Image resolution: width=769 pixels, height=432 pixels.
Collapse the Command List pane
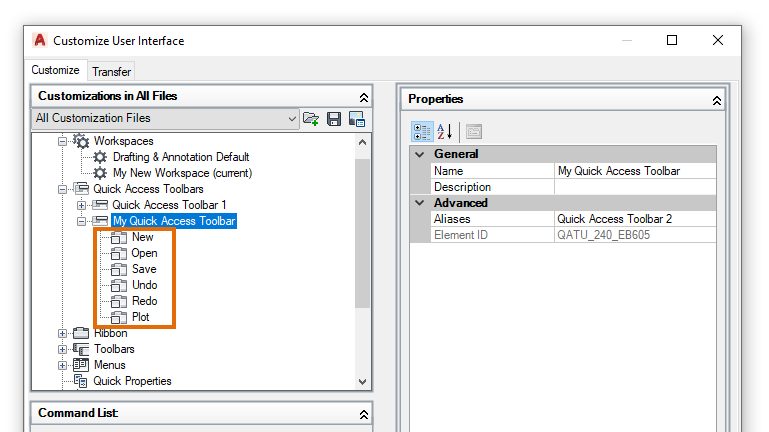(x=363, y=414)
